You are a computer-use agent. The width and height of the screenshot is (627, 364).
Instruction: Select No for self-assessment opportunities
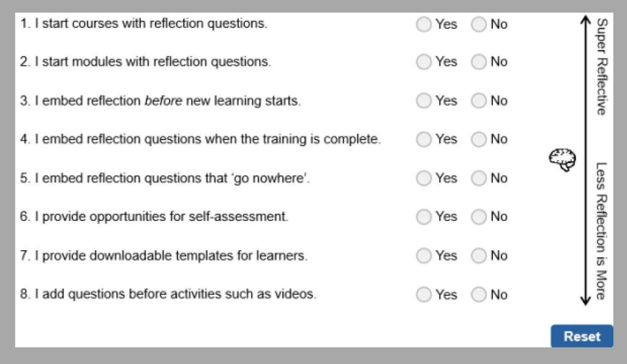pyautogui.click(x=479, y=217)
